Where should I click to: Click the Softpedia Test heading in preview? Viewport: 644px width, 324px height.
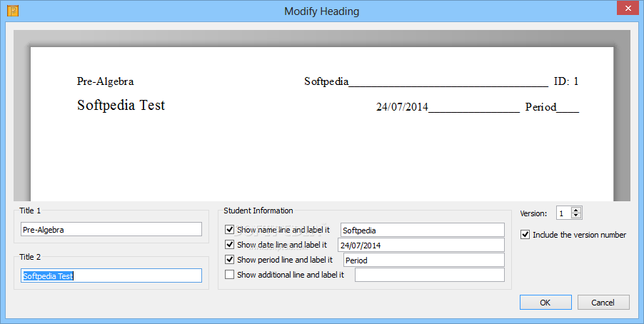coord(121,105)
